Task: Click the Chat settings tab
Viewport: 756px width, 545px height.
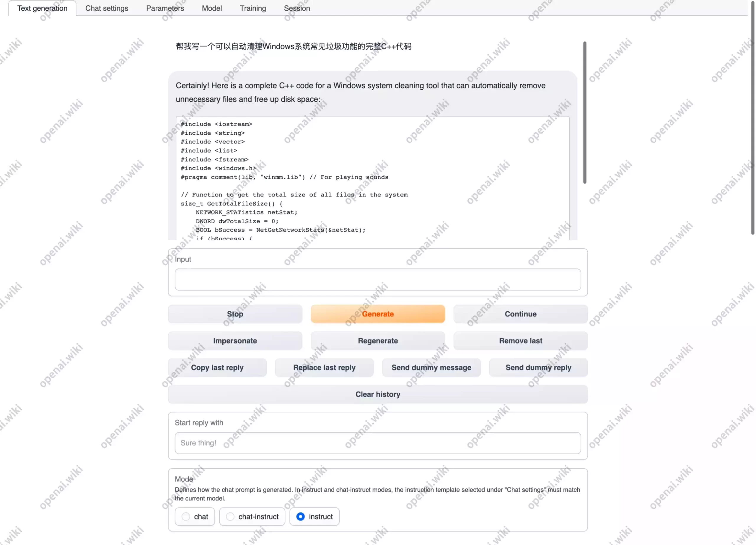Action: pos(106,8)
